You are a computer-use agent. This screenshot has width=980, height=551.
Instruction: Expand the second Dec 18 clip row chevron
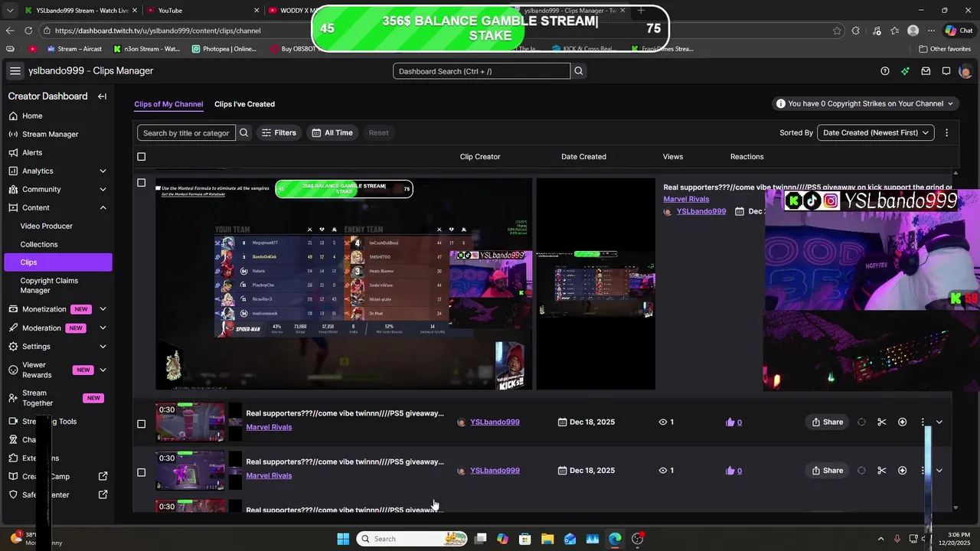pyautogui.click(x=939, y=471)
